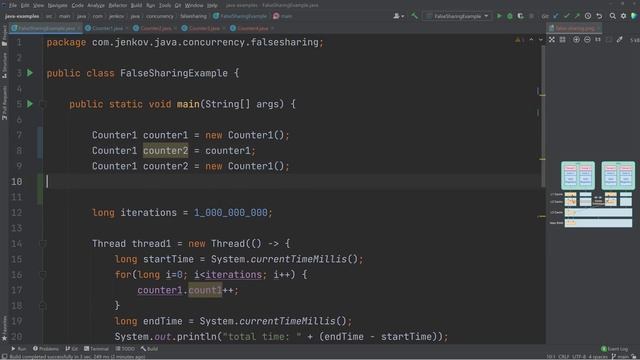Open Search Everywhere magnifier icon
The height and width of the screenshot is (360, 640).
pos(613,16)
